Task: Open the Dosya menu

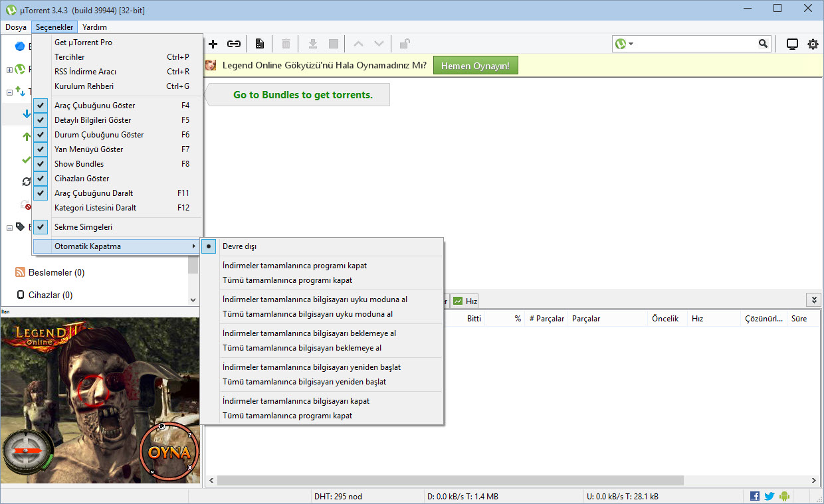Action: coord(16,27)
